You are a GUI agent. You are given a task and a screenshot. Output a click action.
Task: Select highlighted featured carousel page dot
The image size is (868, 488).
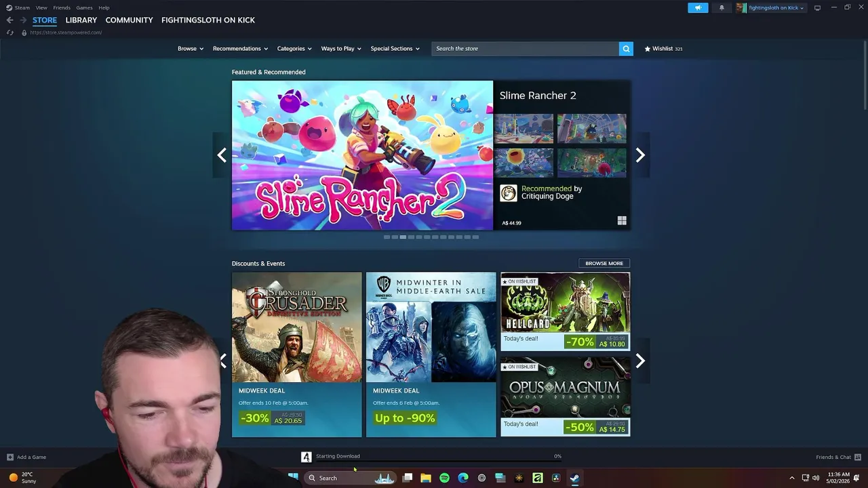pyautogui.click(x=403, y=237)
